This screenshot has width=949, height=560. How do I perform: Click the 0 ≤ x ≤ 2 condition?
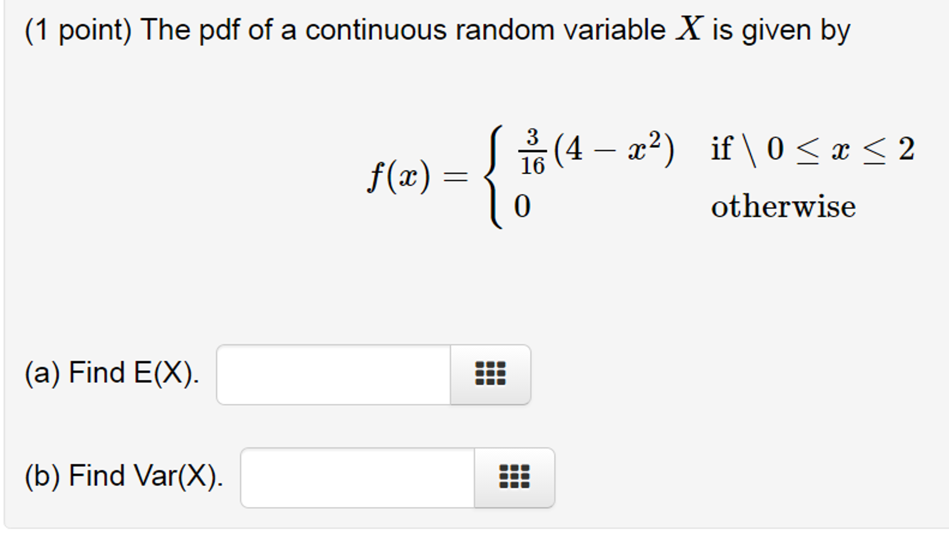[x=841, y=149]
